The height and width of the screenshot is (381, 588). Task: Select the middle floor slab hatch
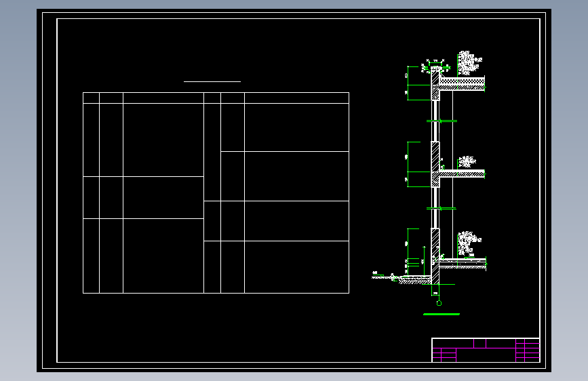coord(462,174)
